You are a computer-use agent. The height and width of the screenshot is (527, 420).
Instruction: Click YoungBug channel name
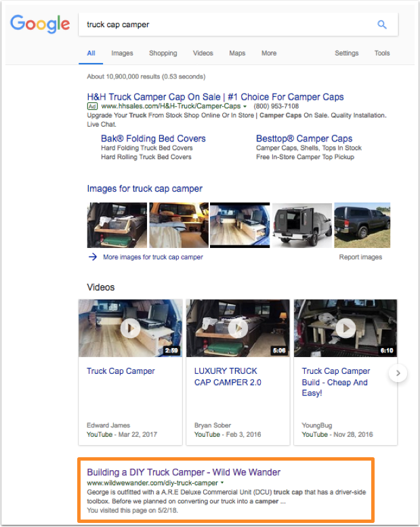coord(317,425)
